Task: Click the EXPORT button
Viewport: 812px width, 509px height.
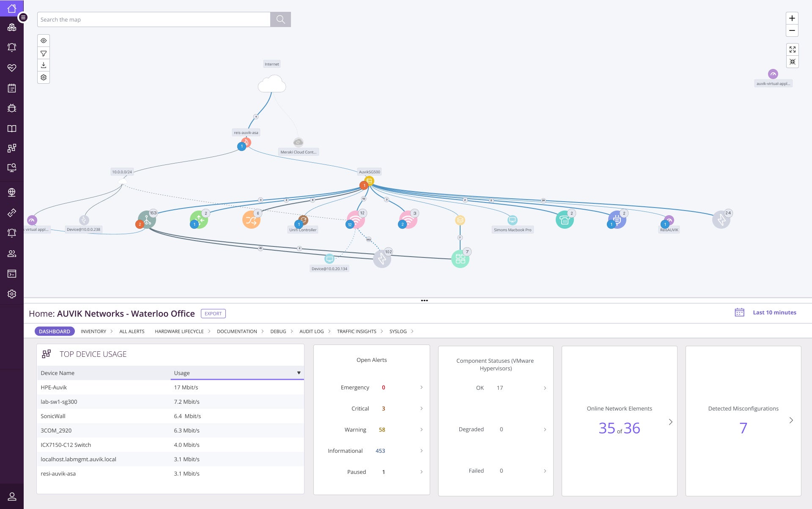Action: click(x=213, y=314)
